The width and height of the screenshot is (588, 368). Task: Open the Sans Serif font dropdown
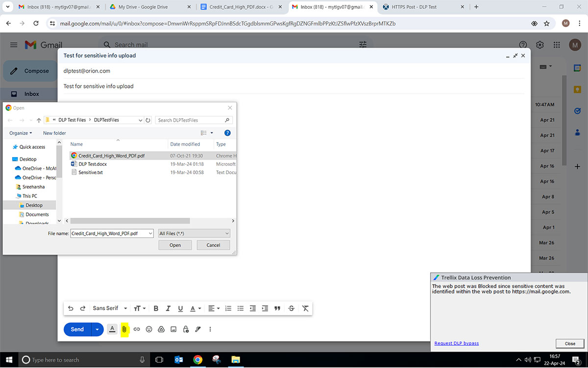pyautogui.click(x=110, y=308)
